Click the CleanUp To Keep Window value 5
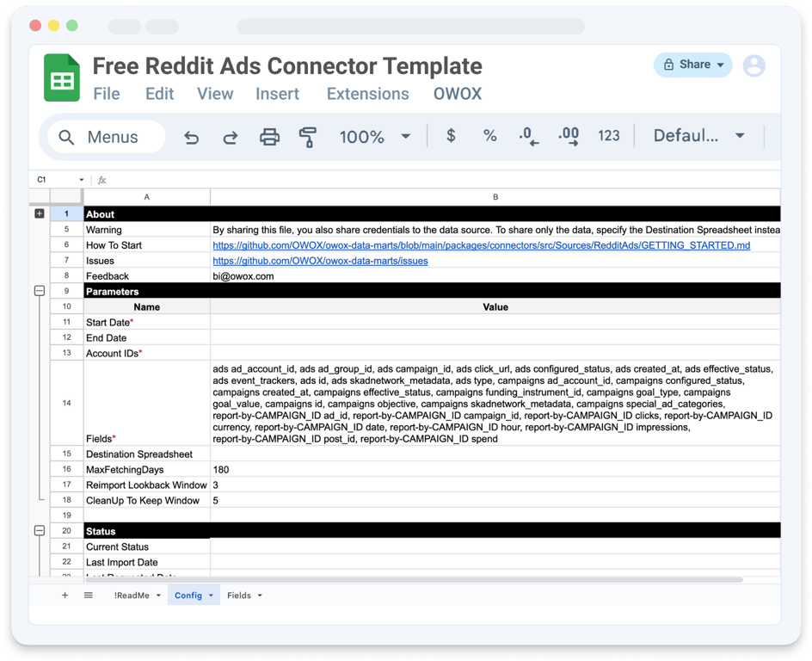This screenshot has height=661, width=812. coord(495,500)
